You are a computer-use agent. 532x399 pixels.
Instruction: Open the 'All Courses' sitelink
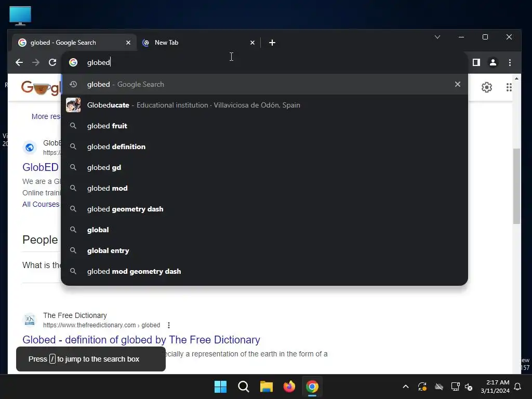[41, 204]
